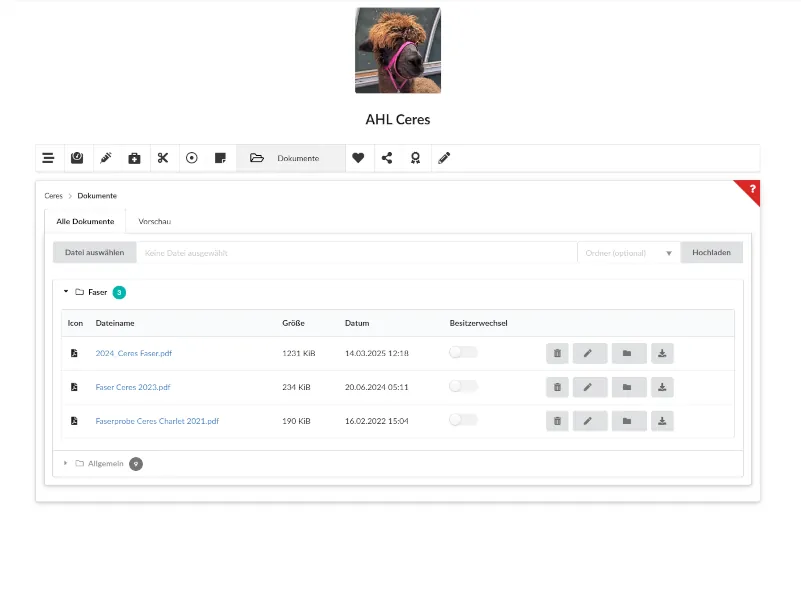Toggle Besitzerwechsel for 2024_Ceres Faser.pdf
801x600 pixels.
click(463, 352)
